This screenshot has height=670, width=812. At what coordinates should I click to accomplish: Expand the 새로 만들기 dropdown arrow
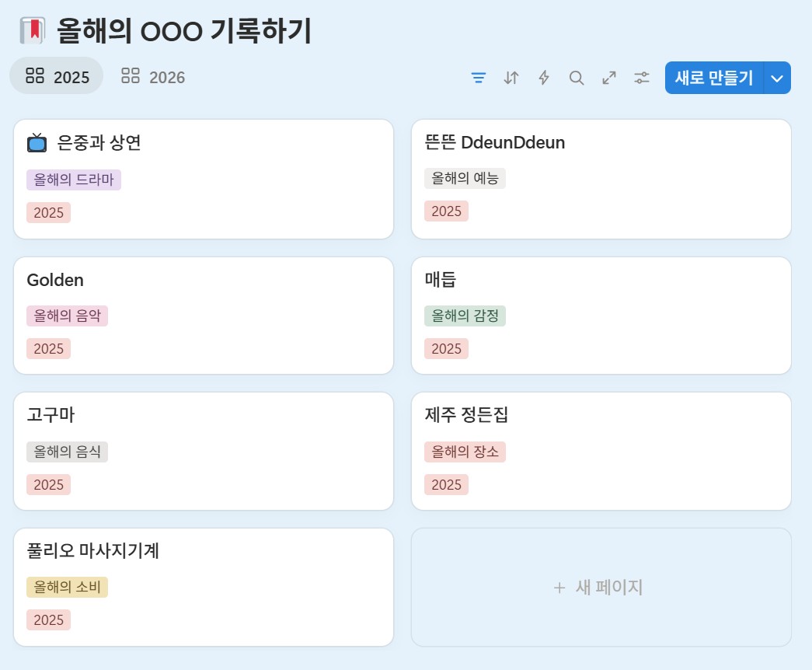(778, 78)
